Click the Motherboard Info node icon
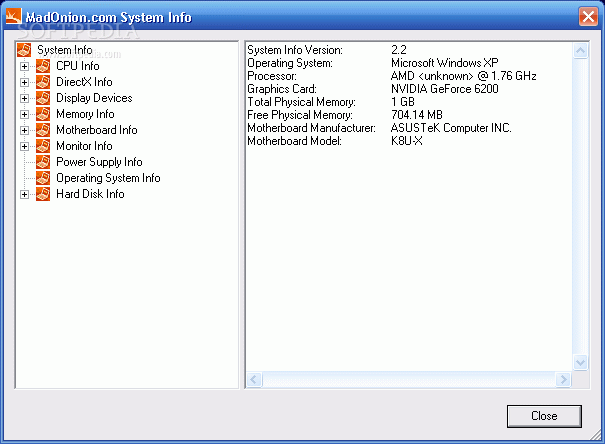605x444 pixels. [x=43, y=130]
